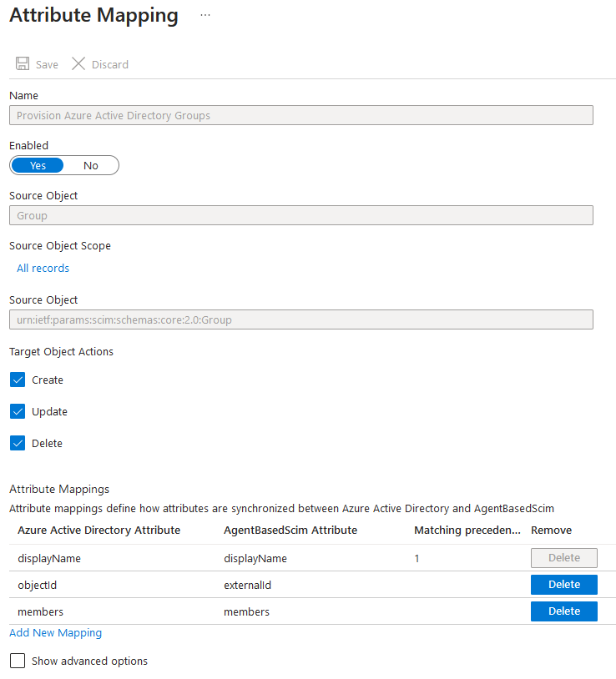
Task: Click the Discard X icon
Action: click(x=78, y=63)
